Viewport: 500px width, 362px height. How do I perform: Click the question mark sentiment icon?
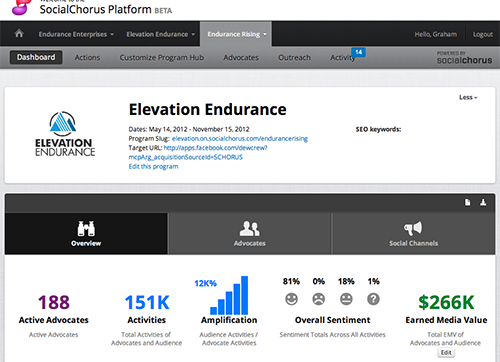click(373, 299)
